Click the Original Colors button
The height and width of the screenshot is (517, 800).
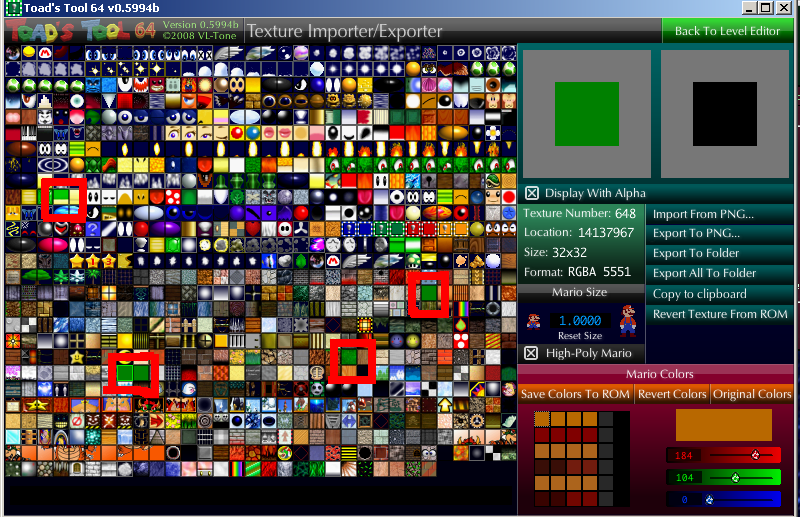pos(752,394)
